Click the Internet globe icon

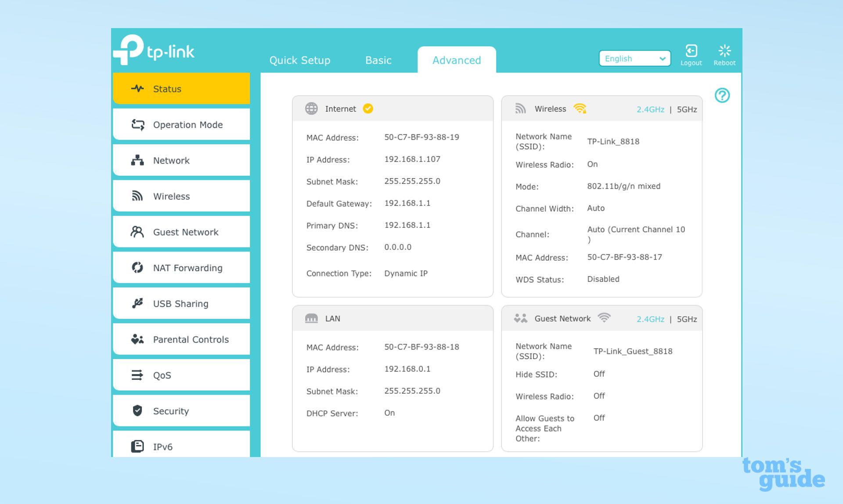tap(311, 108)
